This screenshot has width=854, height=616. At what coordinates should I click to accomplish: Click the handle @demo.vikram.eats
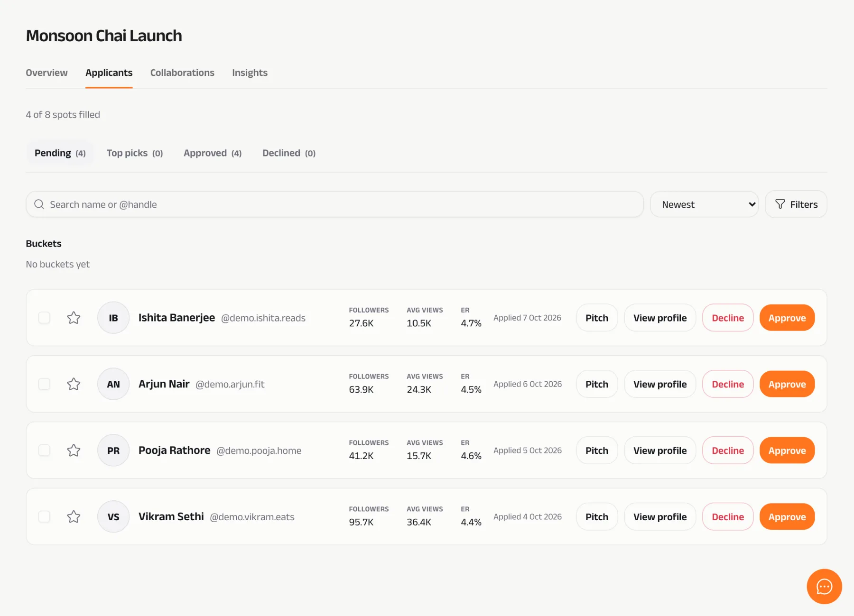(x=252, y=517)
